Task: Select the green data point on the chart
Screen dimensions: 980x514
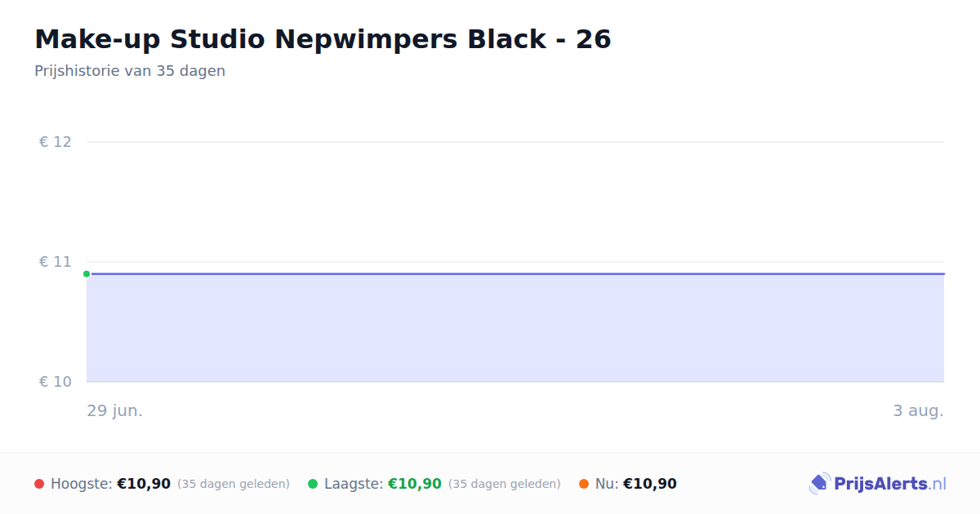Action: click(87, 274)
